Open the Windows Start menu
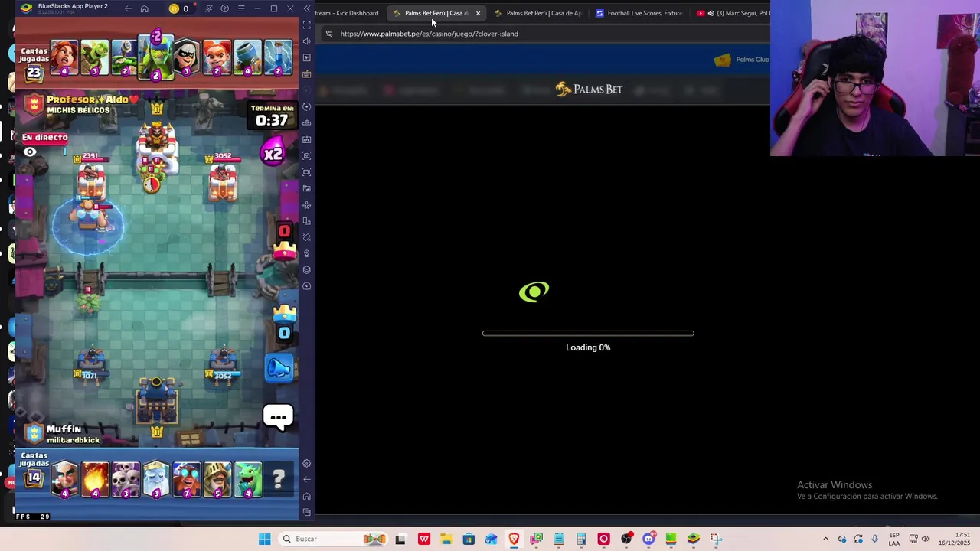 tap(264, 539)
